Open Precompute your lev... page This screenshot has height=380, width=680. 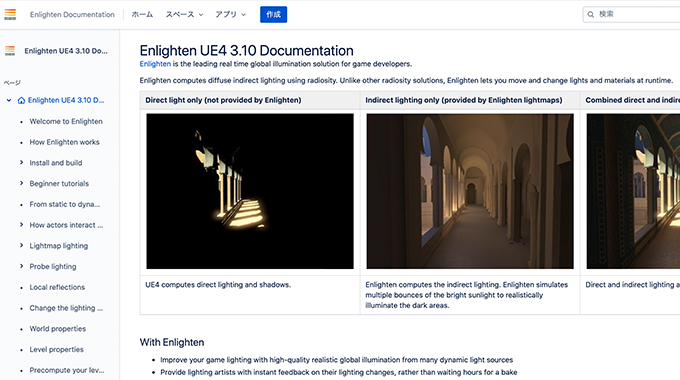tap(67, 370)
